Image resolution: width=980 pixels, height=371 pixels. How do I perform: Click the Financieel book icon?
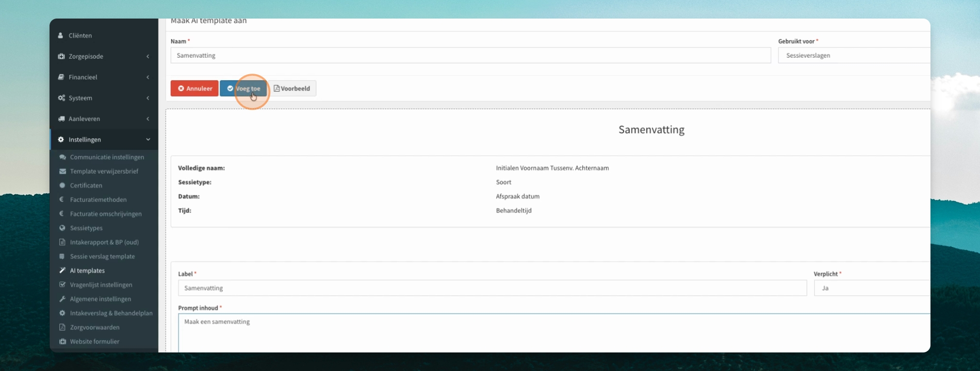pos(61,77)
